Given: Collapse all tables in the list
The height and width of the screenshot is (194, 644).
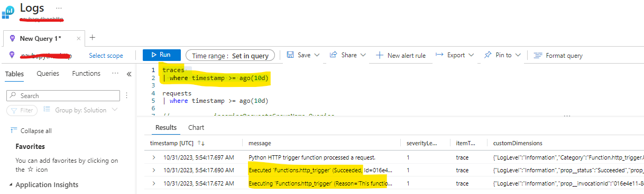Looking at the screenshot, I should point(31,130).
